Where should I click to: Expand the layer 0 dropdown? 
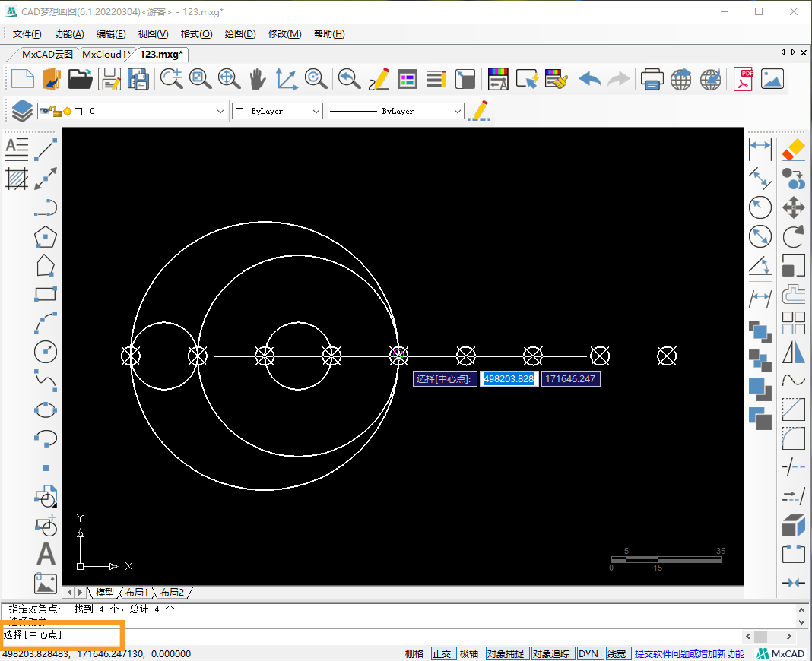coord(220,112)
